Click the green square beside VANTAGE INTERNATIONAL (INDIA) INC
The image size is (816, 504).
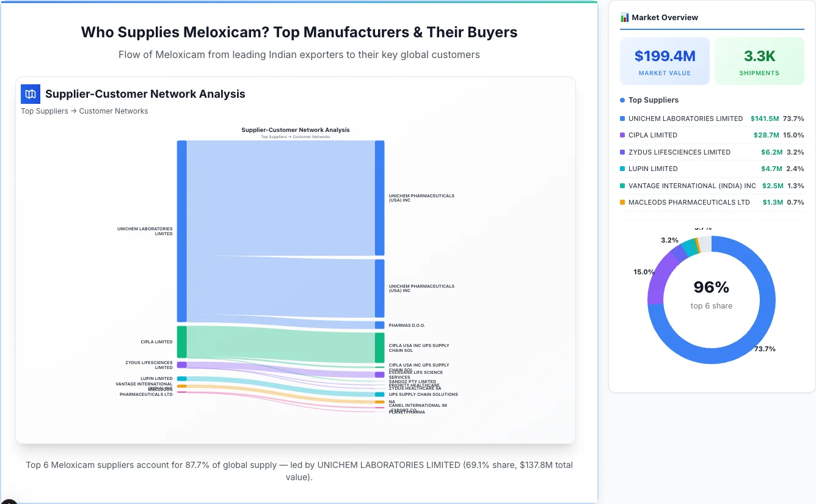[622, 186]
